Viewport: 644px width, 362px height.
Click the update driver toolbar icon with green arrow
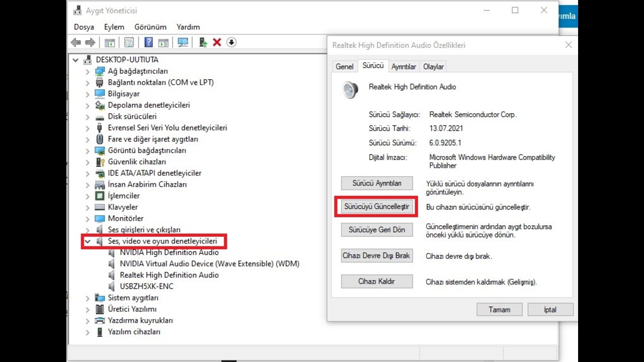click(203, 43)
